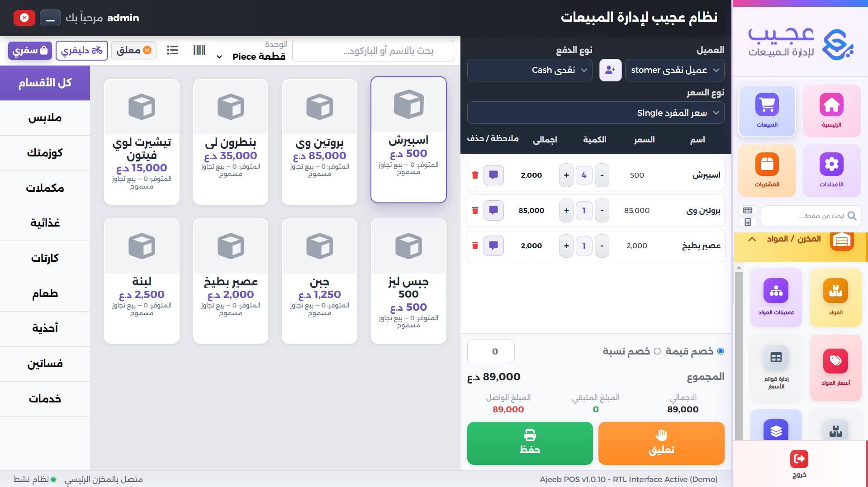Select فساتين category tab
Image resolution: width=868 pixels, height=487 pixels.
[x=45, y=364]
